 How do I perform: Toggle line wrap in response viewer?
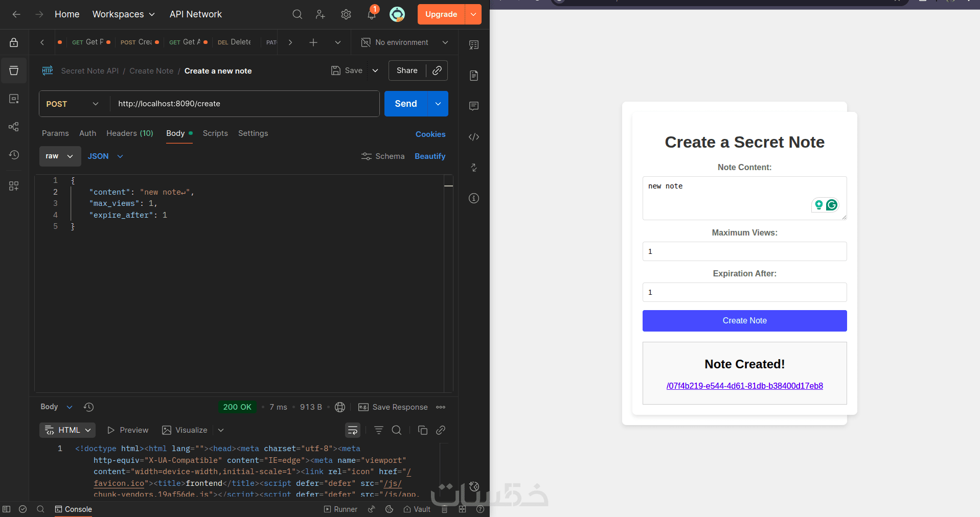pos(353,430)
